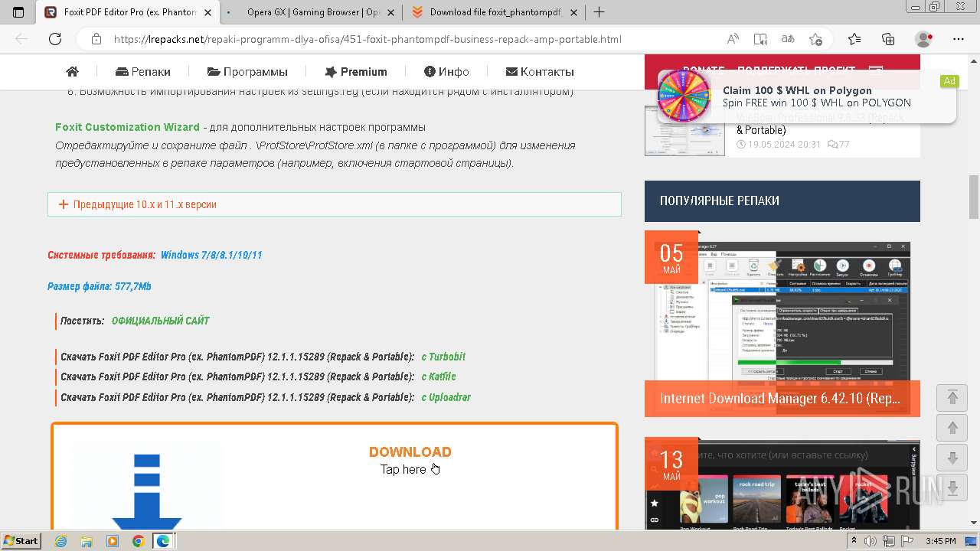The width and height of the screenshot is (980, 551).
Task: Open ОФИЦИАЛЬНЫЙ САЙТ link
Action: [x=160, y=321]
